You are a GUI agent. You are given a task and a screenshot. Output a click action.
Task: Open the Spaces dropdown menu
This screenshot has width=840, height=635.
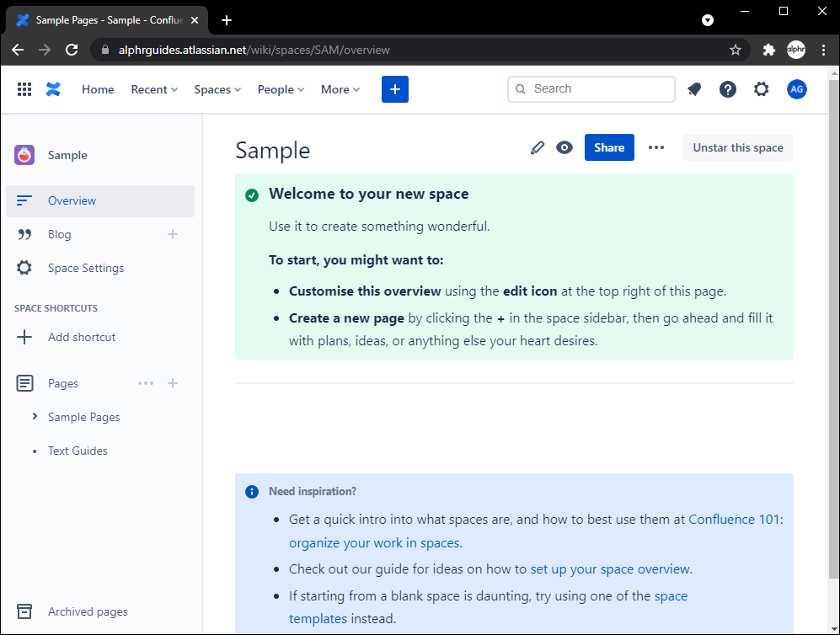pos(217,89)
